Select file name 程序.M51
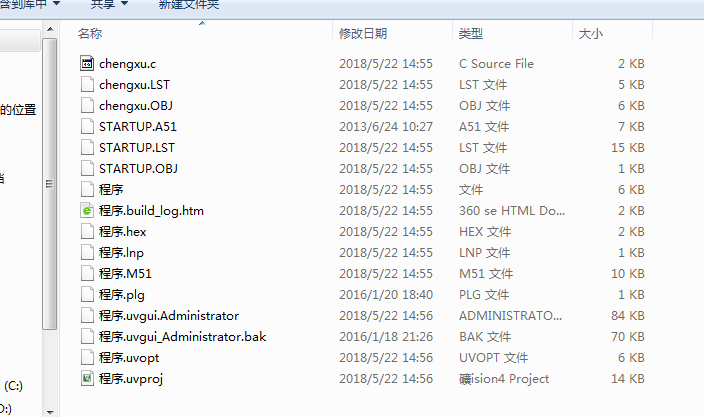Image resolution: width=704 pixels, height=417 pixels. point(125,273)
